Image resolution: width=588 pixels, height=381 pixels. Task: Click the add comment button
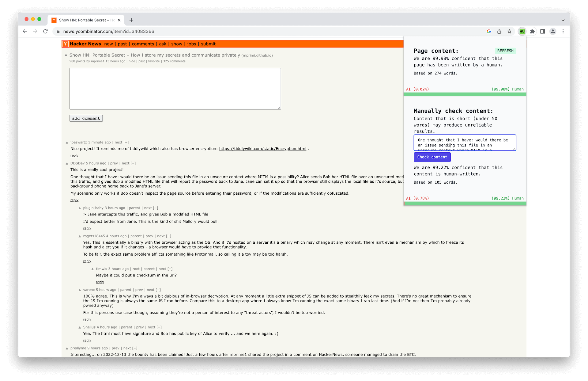point(86,118)
